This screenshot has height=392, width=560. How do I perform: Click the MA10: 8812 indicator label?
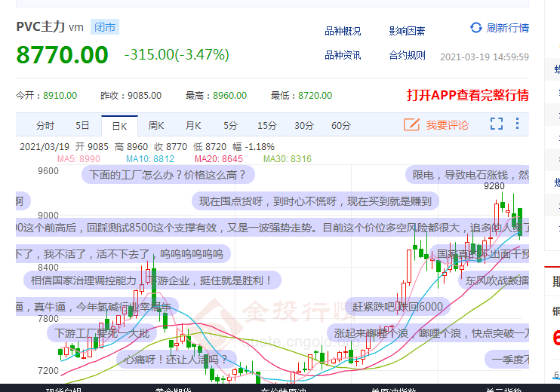tap(150, 159)
